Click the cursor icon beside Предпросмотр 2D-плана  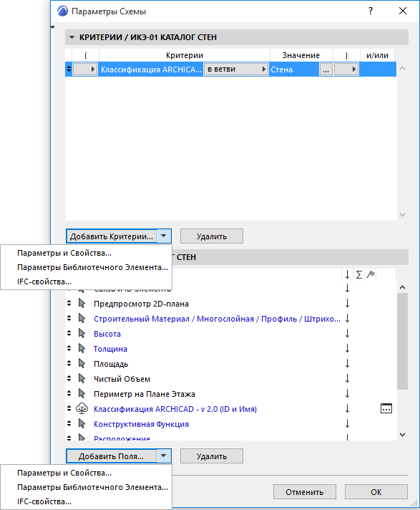(x=82, y=304)
